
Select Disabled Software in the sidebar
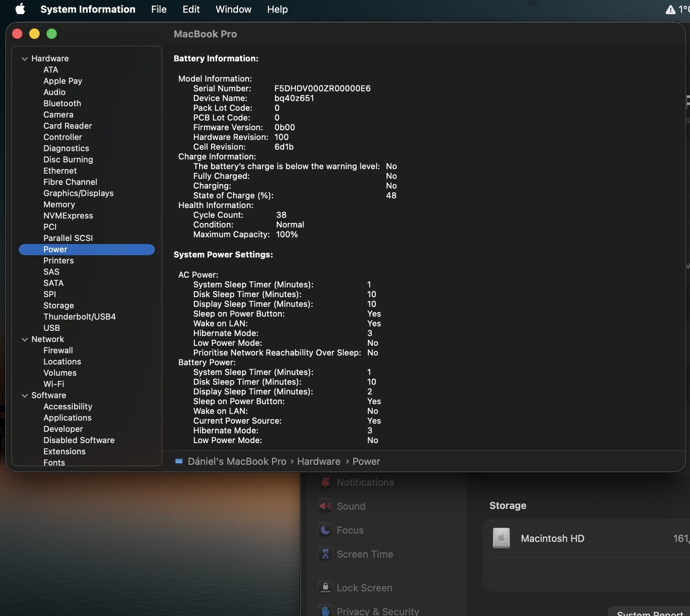pos(79,440)
